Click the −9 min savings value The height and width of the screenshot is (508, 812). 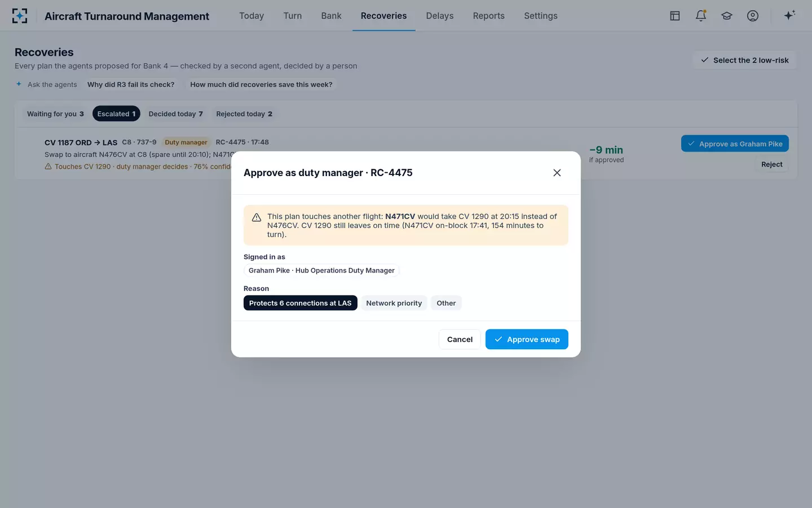pyautogui.click(x=606, y=150)
